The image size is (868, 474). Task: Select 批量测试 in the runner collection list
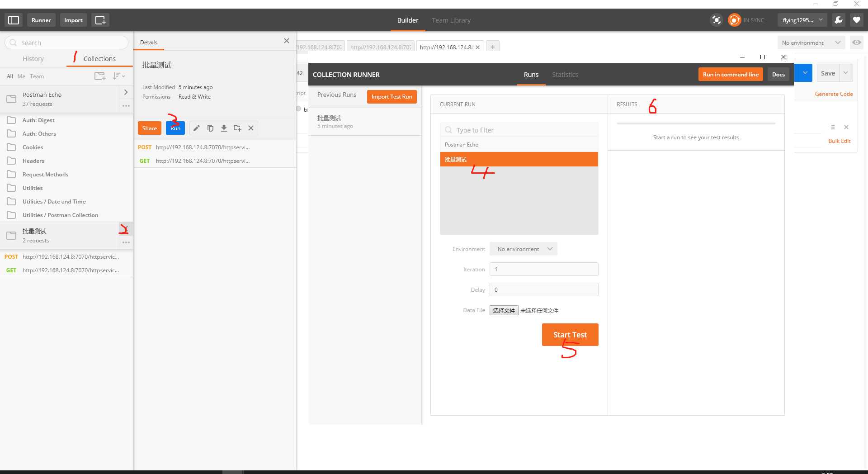(519, 159)
